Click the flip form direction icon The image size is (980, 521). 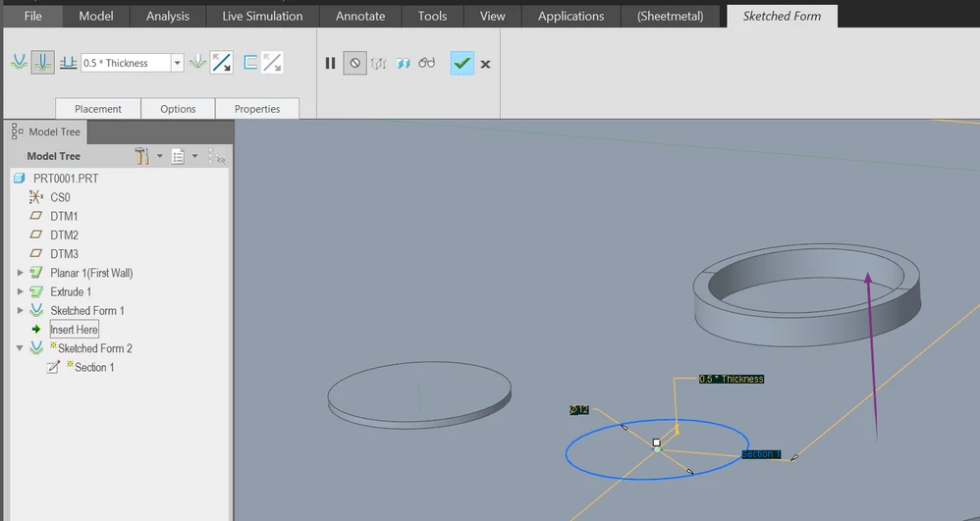tap(197, 63)
